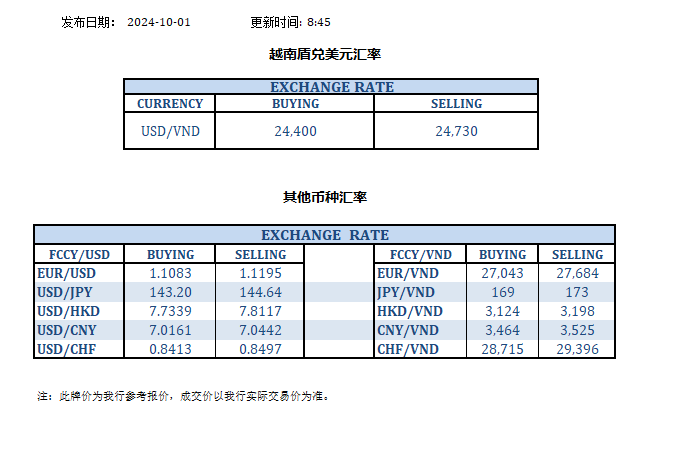682x451 pixels.
Task: Select the USD/CNY buying value 7.0161
Action: 170,330
